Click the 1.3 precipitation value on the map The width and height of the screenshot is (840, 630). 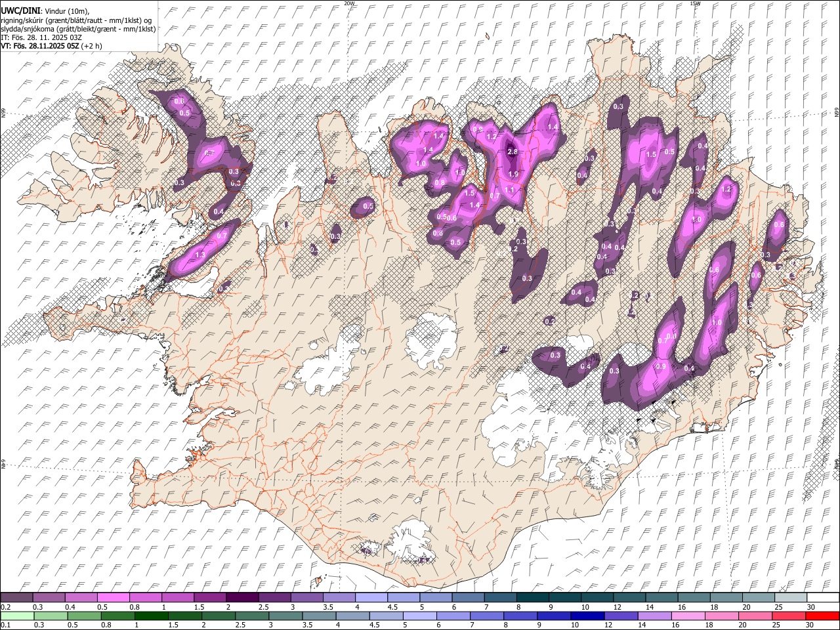coord(200,255)
